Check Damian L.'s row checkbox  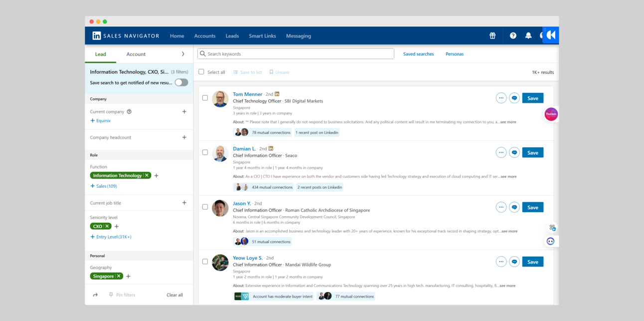[x=205, y=152]
